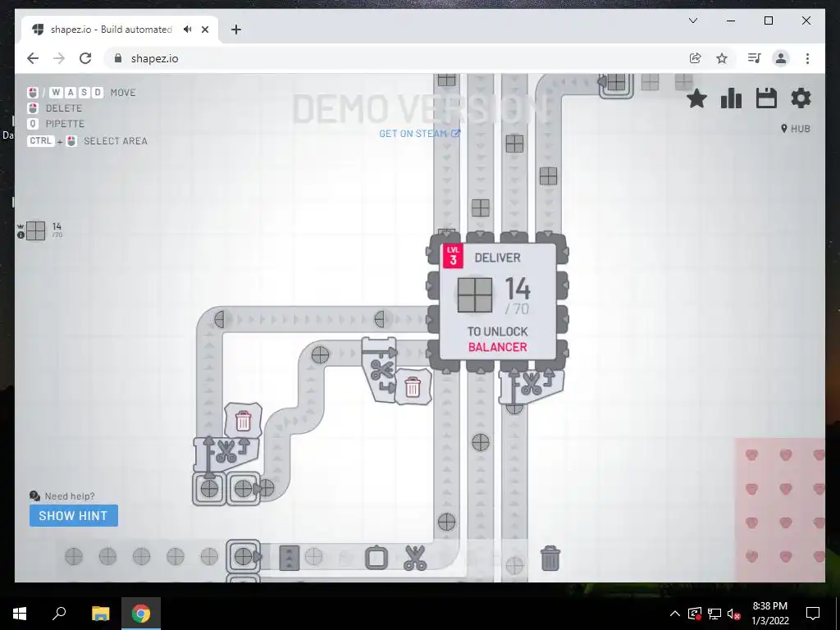The image size is (840, 630).
Task: Click the Need help? label
Action: click(x=70, y=496)
